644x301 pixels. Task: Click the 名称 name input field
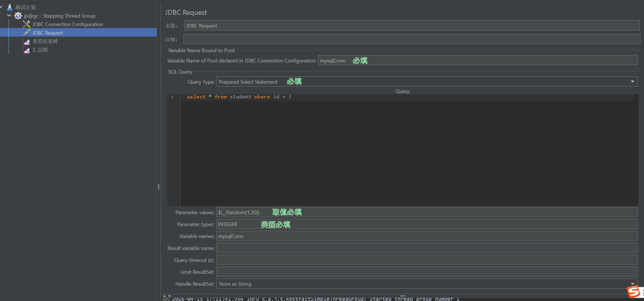pyautogui.click(x=412, y=26)
